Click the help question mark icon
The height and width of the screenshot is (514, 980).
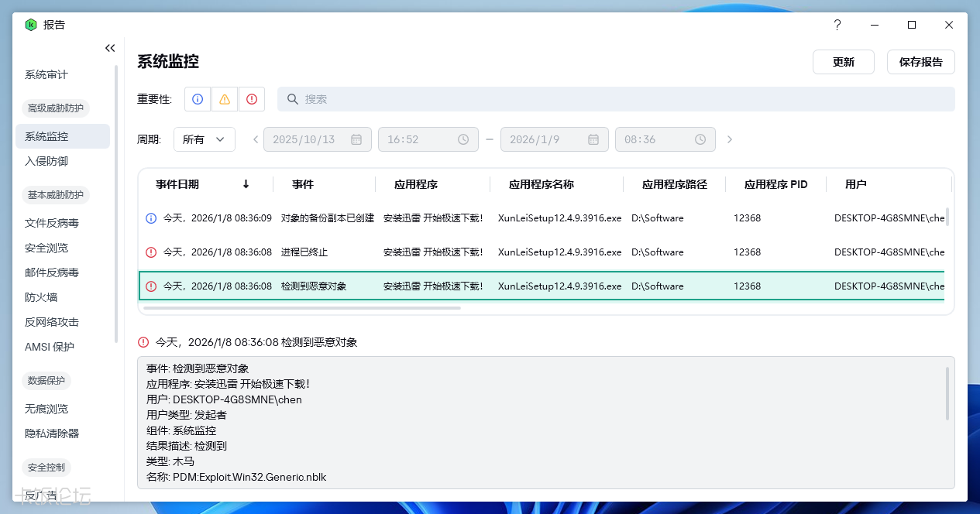pyautogui.click(x=837, y=25)
